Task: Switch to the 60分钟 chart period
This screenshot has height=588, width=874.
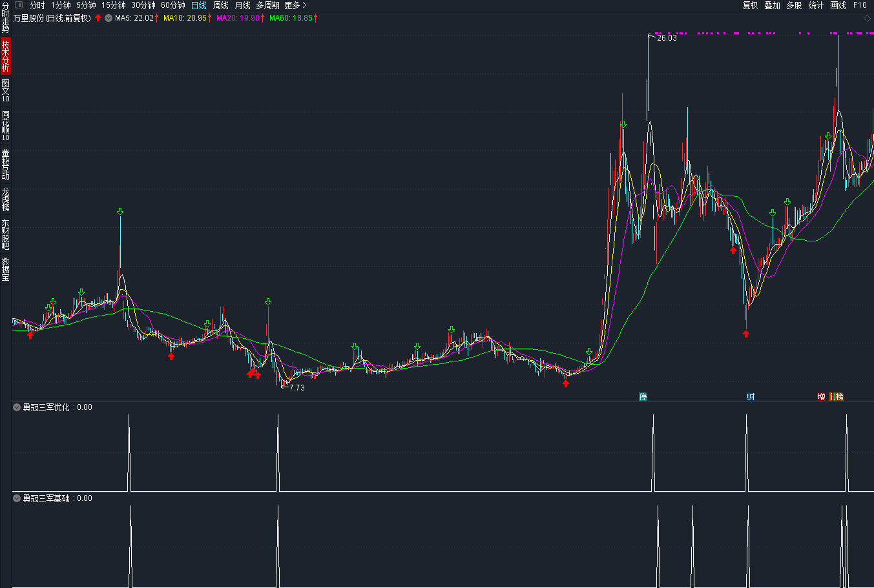Action: [x=173, y=5]
